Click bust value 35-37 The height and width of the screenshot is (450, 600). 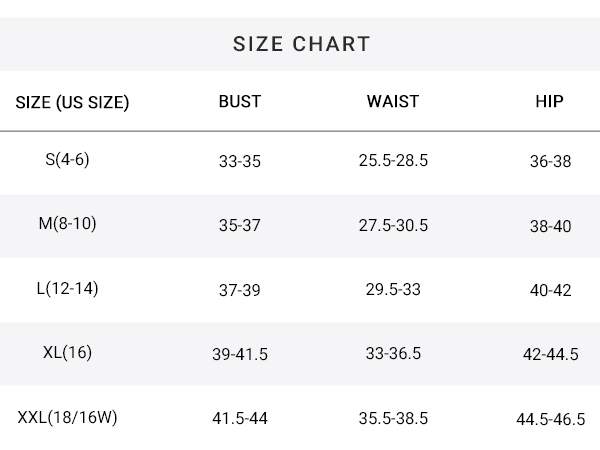point(240,225)
